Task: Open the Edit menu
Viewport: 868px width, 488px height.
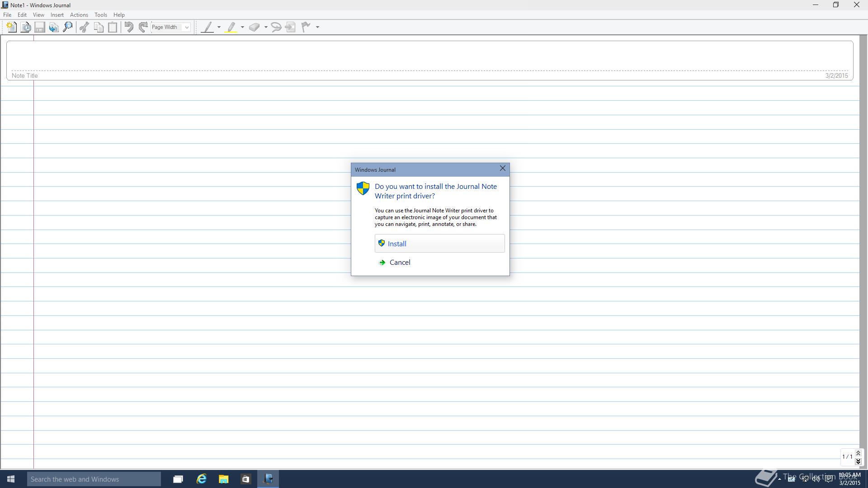Action: [22, 15]
